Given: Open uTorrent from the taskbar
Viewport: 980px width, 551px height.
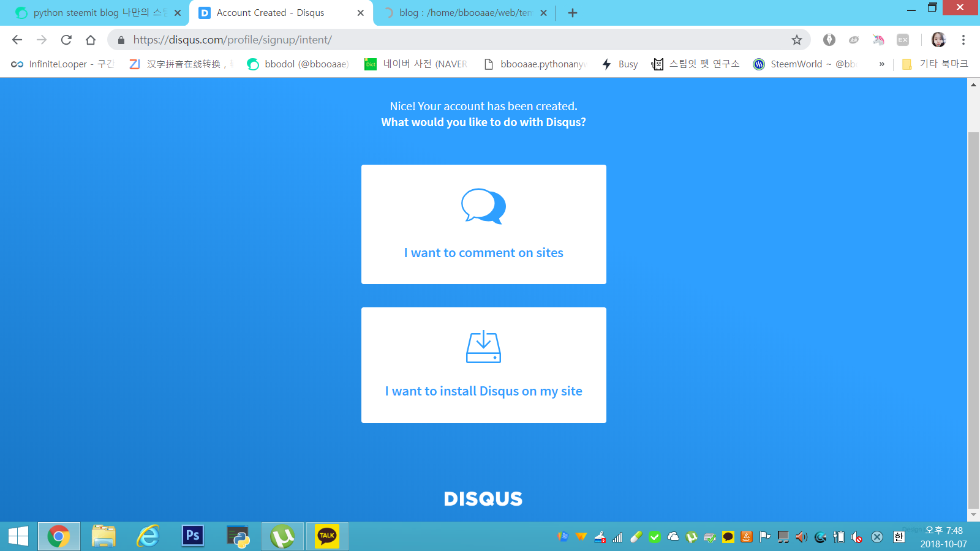Looking at the screenshot, I should [x=282, y=537].
